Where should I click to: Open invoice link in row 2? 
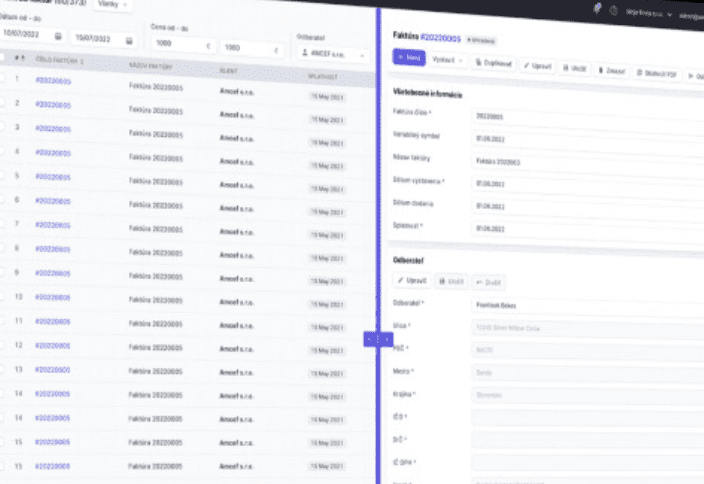53,105
